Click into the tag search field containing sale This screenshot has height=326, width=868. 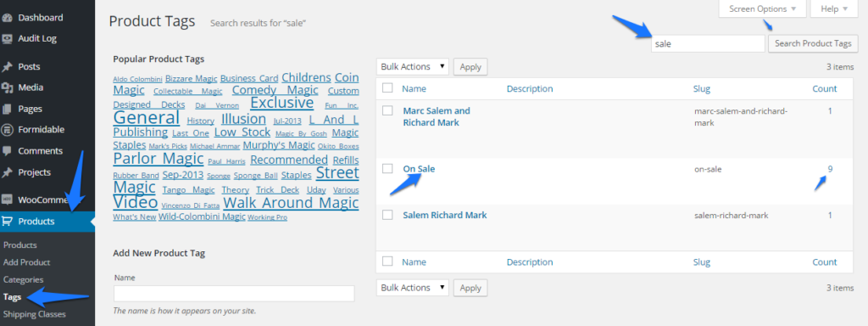708,44
